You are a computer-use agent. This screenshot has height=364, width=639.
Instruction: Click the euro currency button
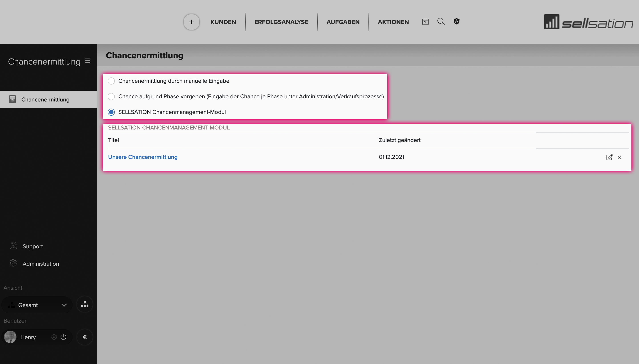85,337
